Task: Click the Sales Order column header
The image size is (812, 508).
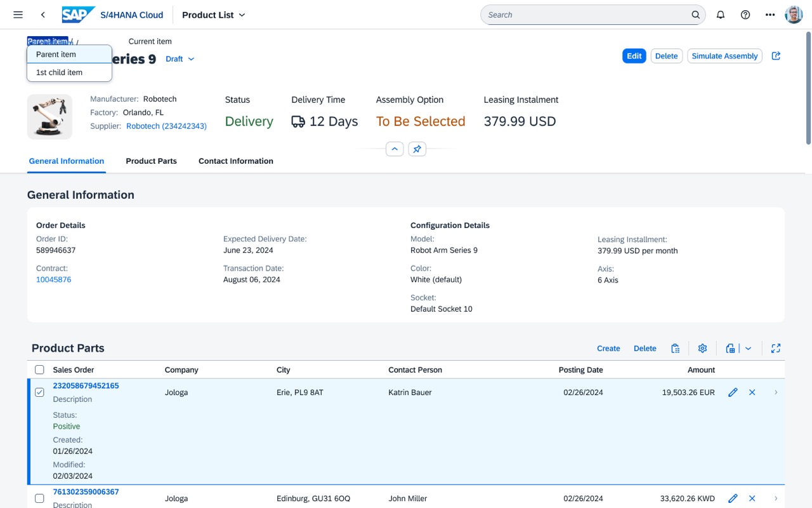Action: [x=74, y=370]
